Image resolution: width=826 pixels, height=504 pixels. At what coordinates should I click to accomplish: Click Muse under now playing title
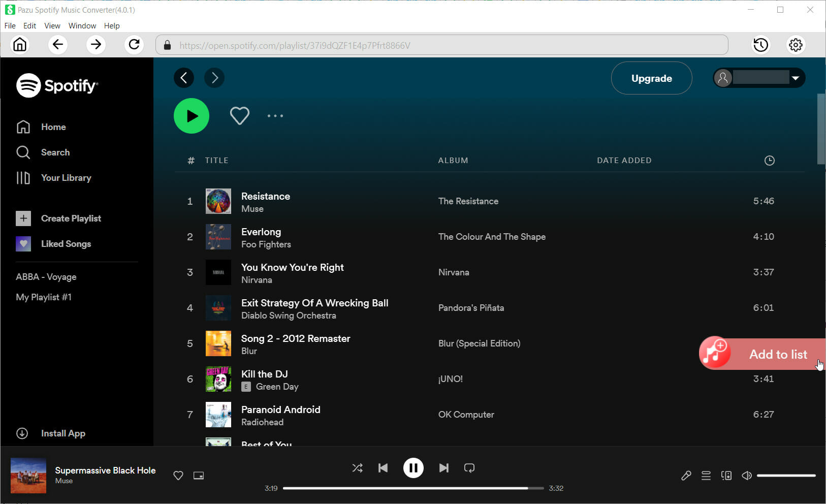pos(64,481)
